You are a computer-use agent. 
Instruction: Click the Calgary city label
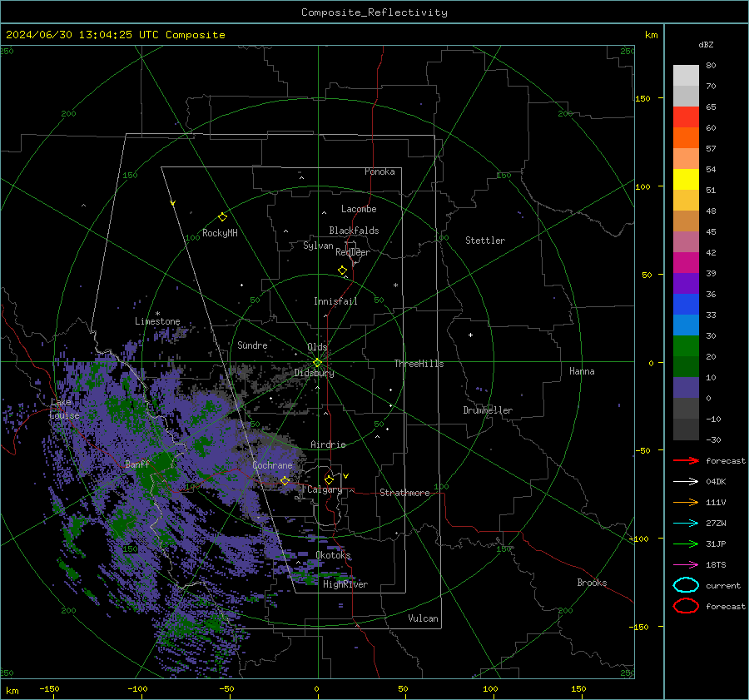[x=325, y=489]
